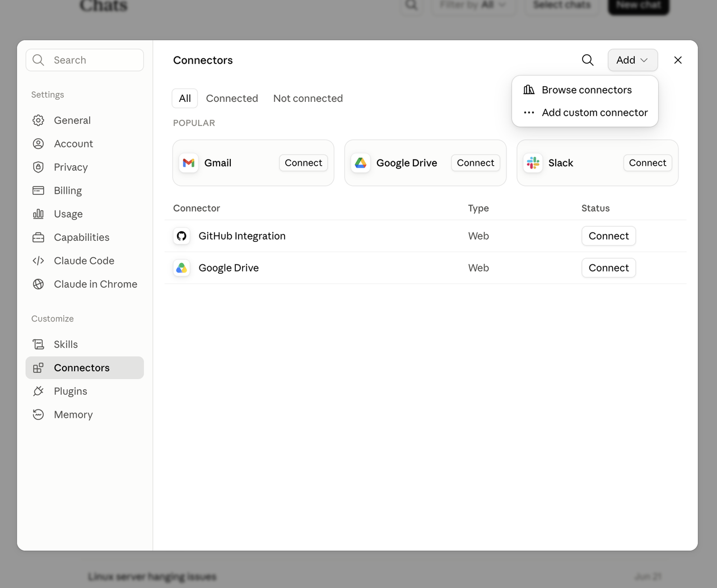Close the settings dialog with X
717x588 pixels.
pyautogui.click(x=678, y=60)
